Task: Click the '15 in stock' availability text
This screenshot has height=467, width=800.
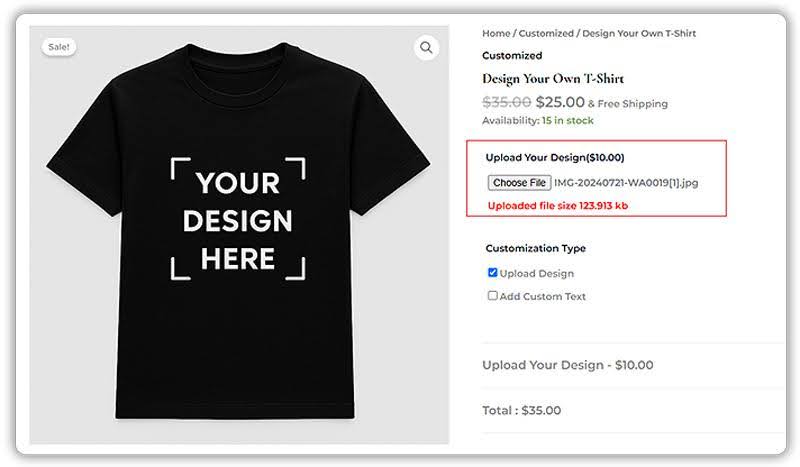Action: 567,120
